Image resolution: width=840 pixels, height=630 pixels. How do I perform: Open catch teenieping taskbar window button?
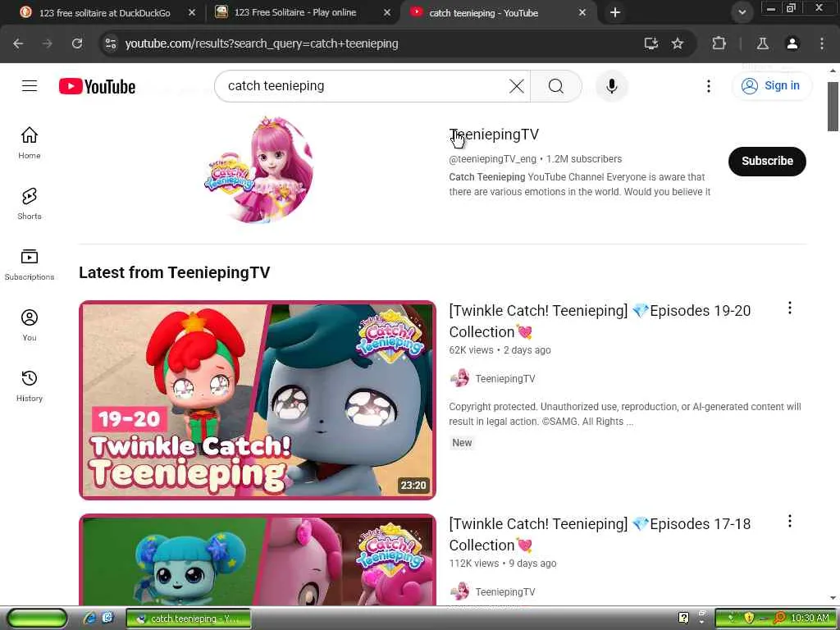coord(188,619)
